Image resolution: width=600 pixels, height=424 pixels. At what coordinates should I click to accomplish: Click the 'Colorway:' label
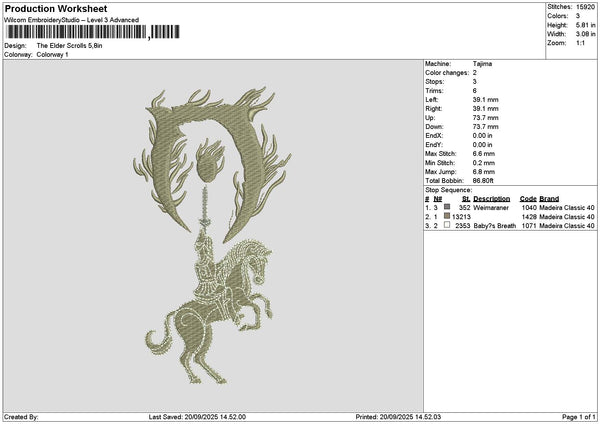click(18, 55)
